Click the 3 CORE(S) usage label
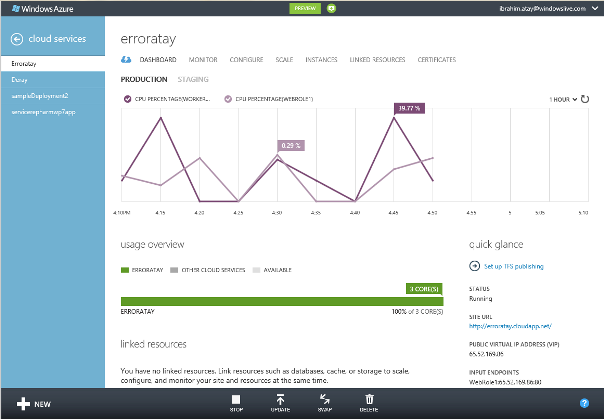The image size is (604, 419). 424,289
